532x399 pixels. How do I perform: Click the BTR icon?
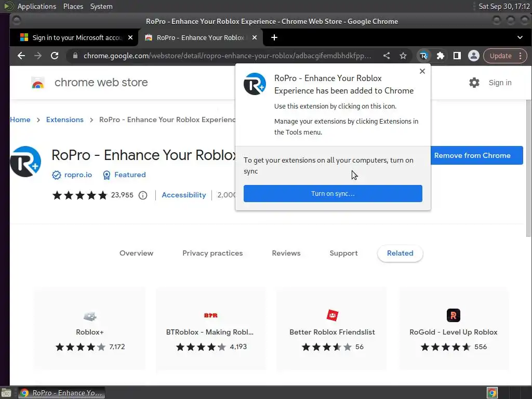[211, 315]
